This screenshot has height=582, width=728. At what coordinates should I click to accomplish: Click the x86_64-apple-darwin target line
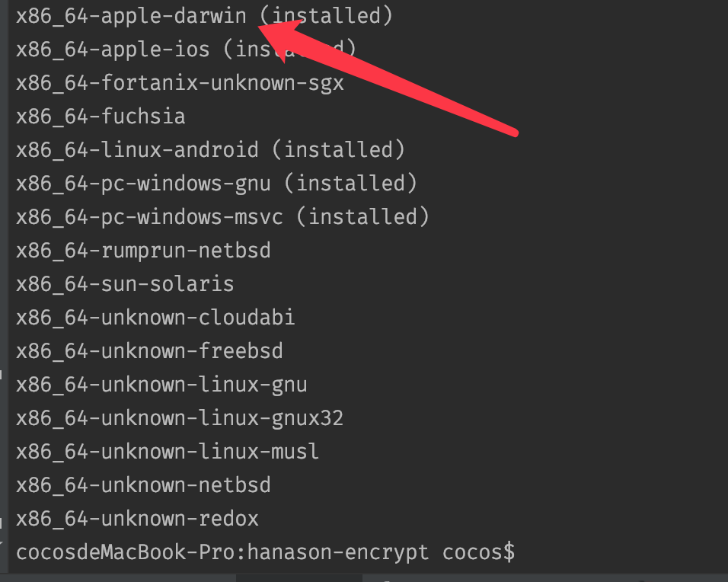tap(131, 15)
